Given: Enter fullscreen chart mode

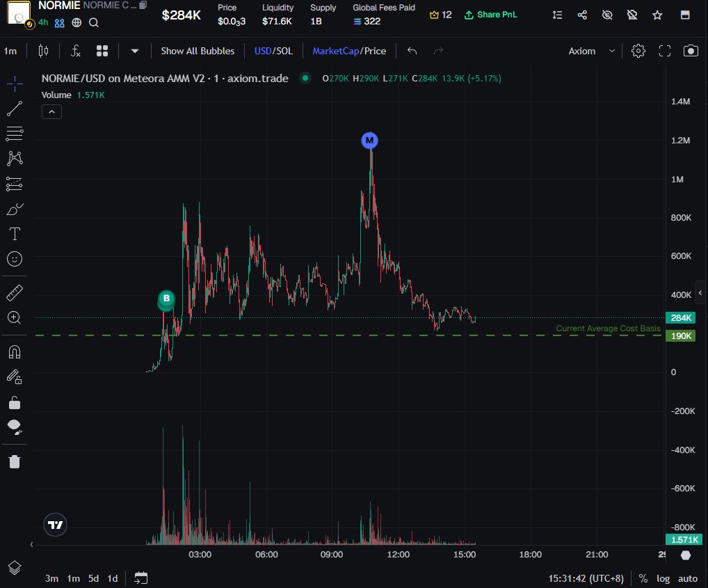Looking at the screenshot, I should pos(665,51).
